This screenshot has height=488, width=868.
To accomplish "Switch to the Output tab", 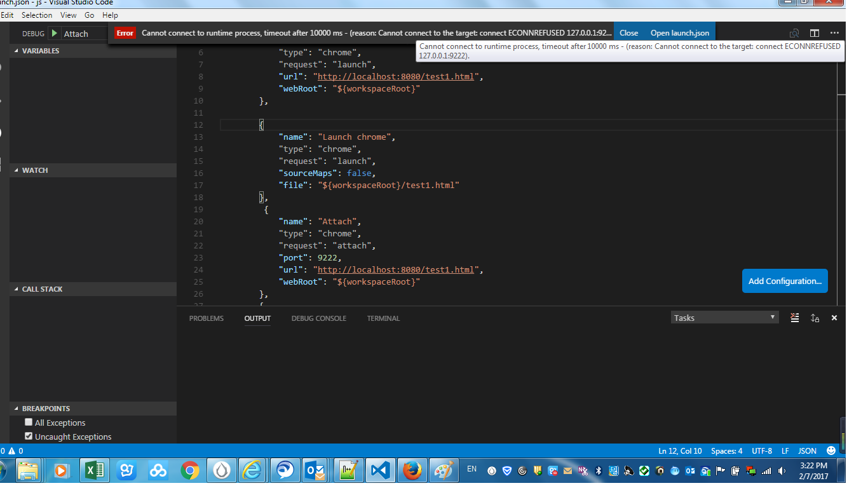I will pyautogui.click(x=257, y=318).
